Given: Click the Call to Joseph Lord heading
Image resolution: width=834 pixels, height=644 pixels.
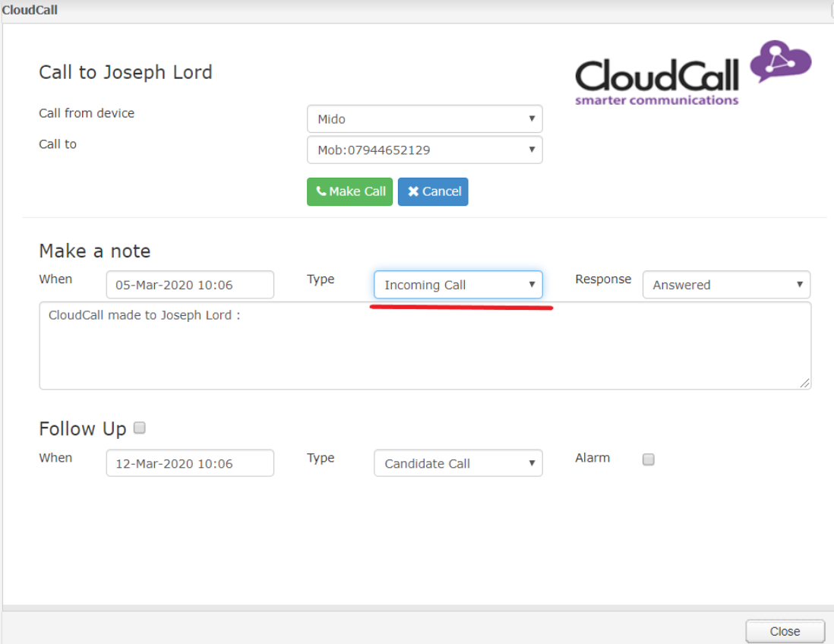Looking at the screenshot, I should (125, 72).
